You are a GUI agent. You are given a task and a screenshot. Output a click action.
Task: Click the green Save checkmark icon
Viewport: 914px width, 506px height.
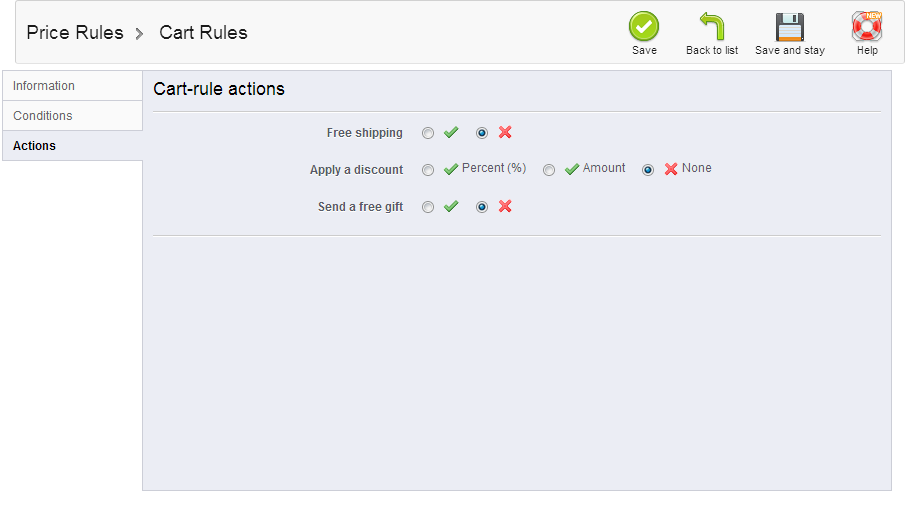tap(644, 27)
